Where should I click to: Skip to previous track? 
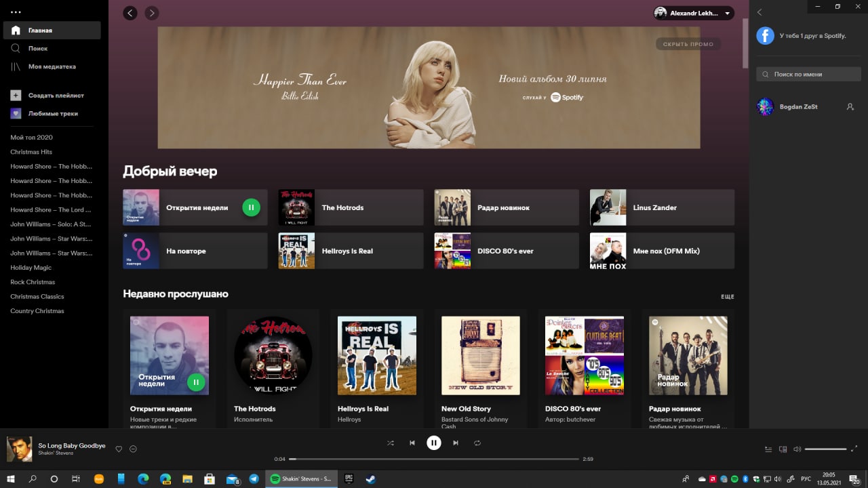[412, 443]
